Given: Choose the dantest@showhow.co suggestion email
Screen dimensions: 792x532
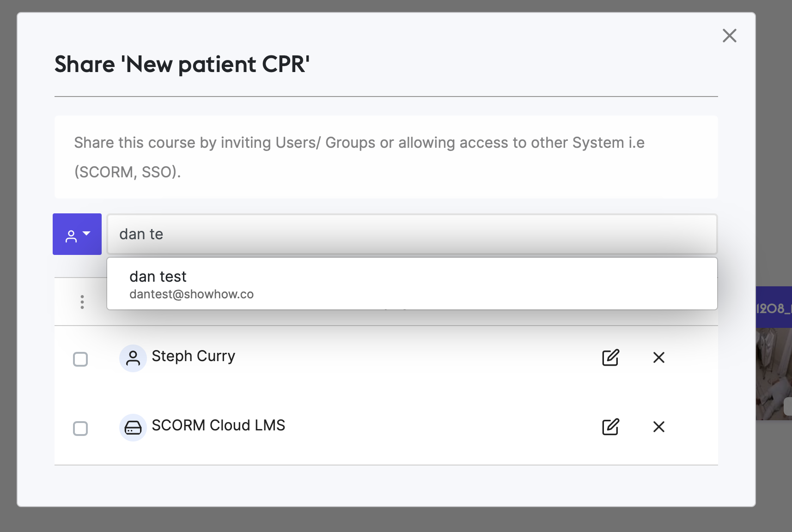Looking at the screenshot, I should (x=191, y=294).
